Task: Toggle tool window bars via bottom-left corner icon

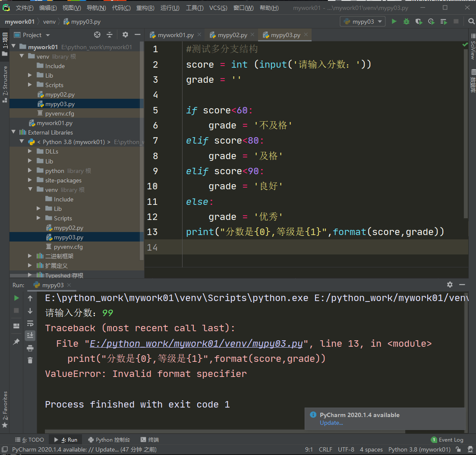Action: 5,449
